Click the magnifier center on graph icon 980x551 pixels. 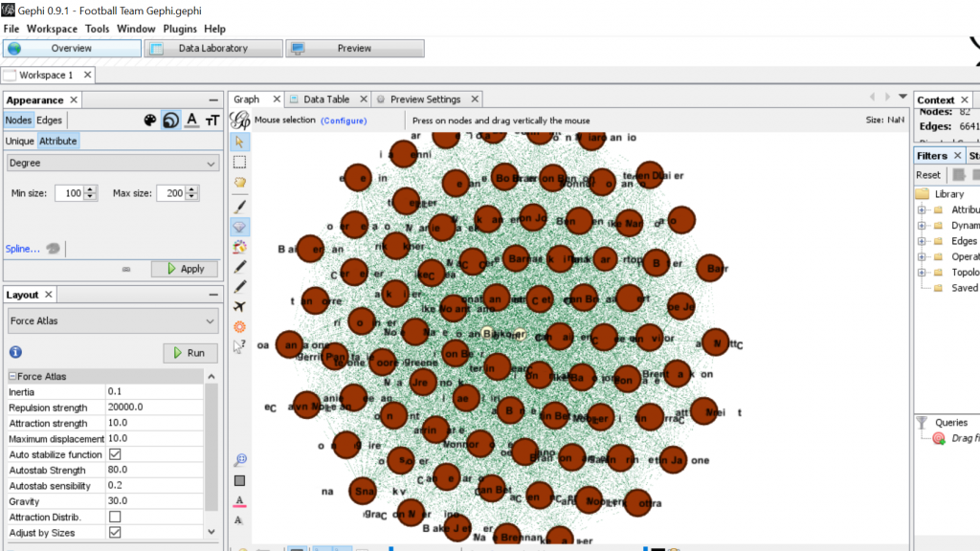240,459
